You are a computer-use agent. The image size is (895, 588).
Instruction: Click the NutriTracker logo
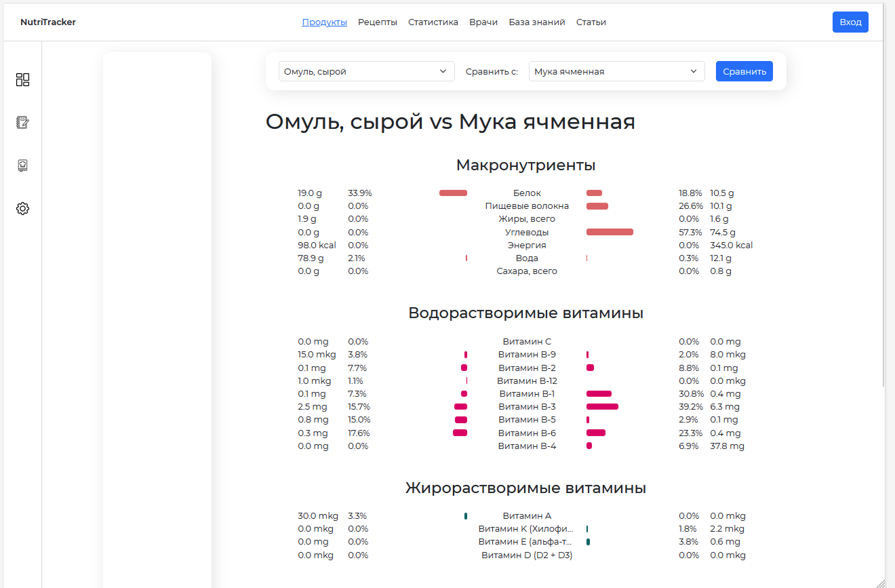point(48,22)
